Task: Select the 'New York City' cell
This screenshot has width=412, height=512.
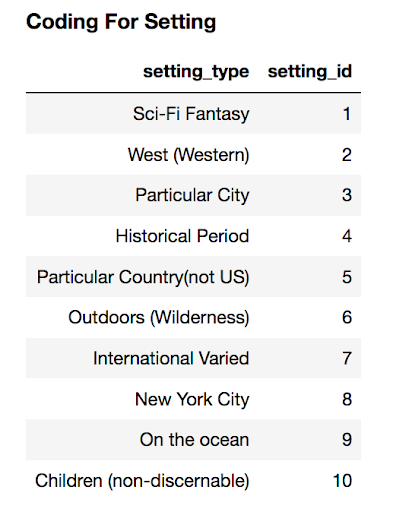Action: point(192,399)
